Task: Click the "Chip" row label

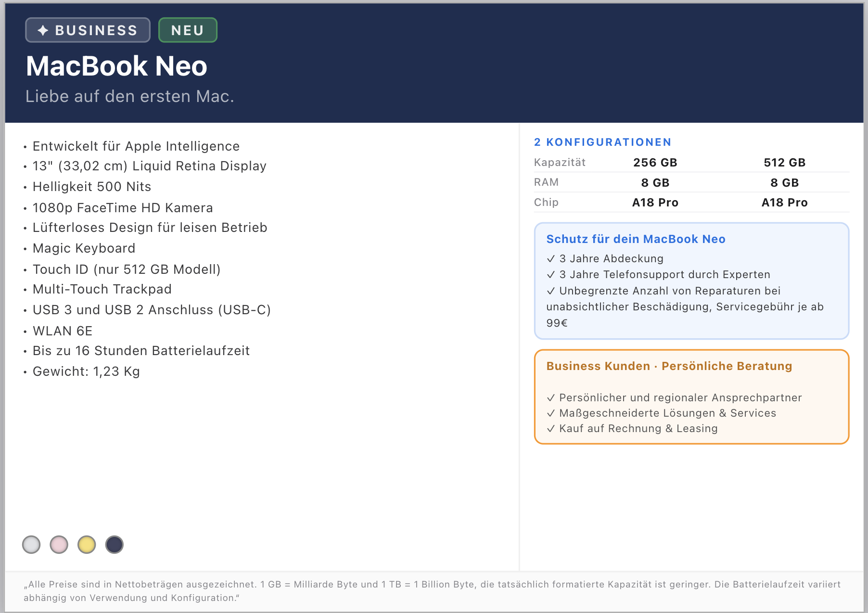Action: (x=546, y=203)
